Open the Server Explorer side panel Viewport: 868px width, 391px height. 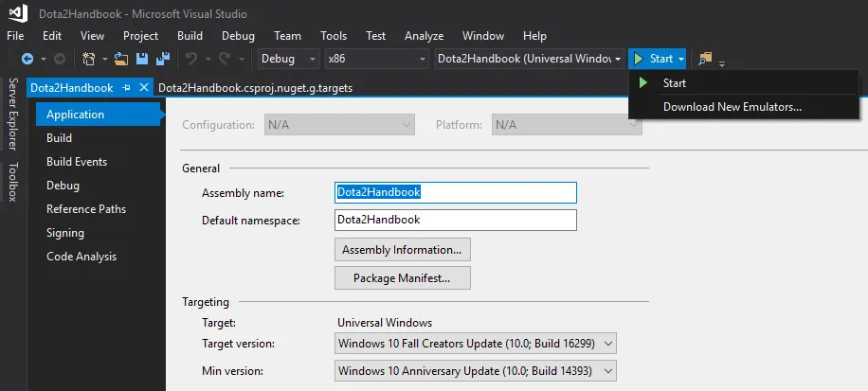(x=13, y=114)
